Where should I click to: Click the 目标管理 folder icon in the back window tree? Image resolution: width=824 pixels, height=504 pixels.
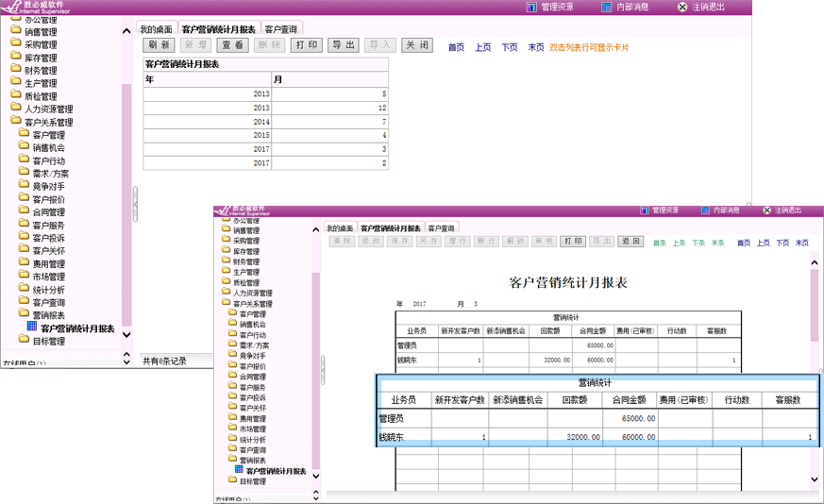click(x=24, y=340)
